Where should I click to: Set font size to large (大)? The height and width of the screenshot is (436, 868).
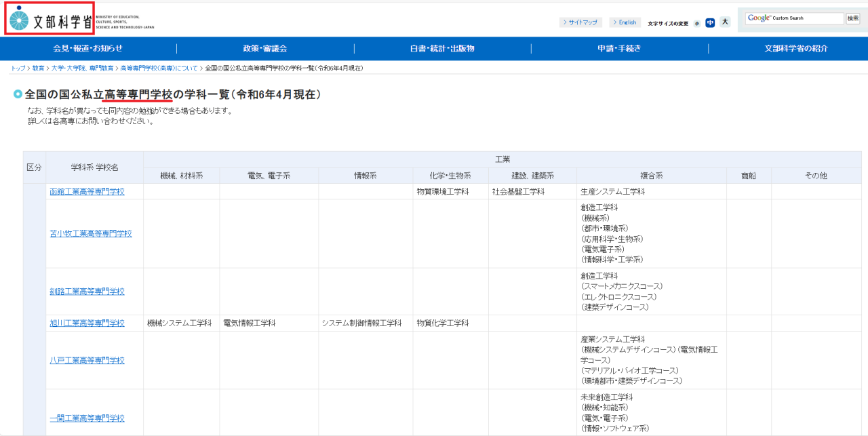pyautogui.click(x=725, y=22)
